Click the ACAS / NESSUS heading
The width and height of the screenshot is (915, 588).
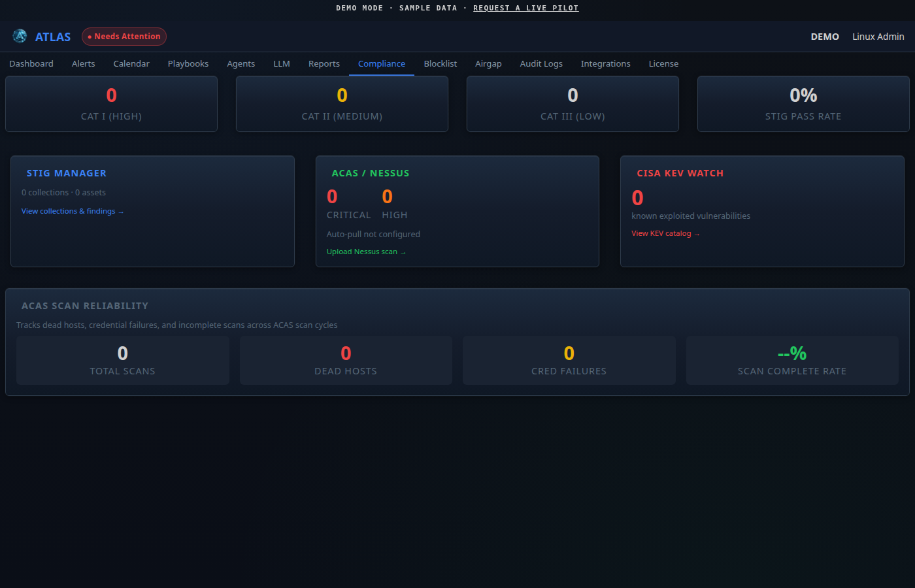(371, 173)
